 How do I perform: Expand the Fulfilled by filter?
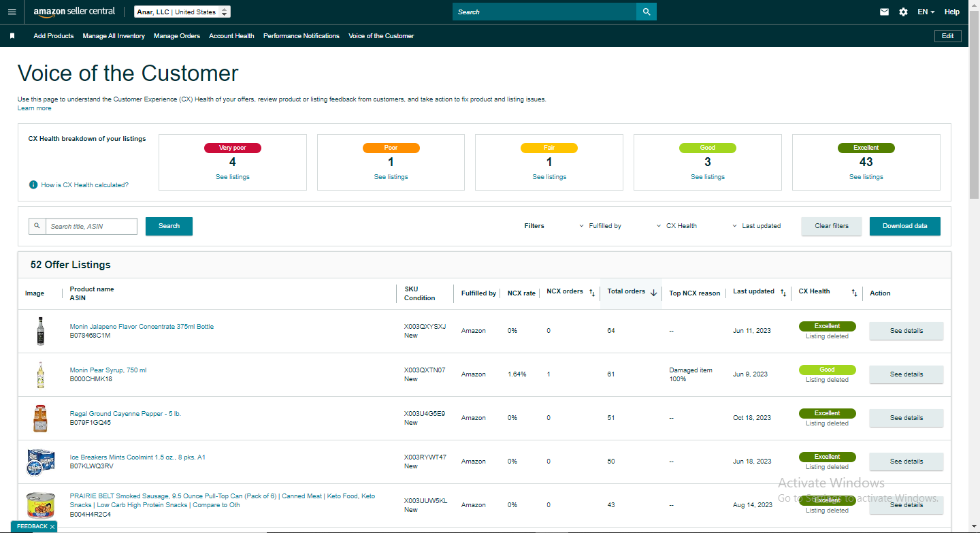(x=600, y=226)
